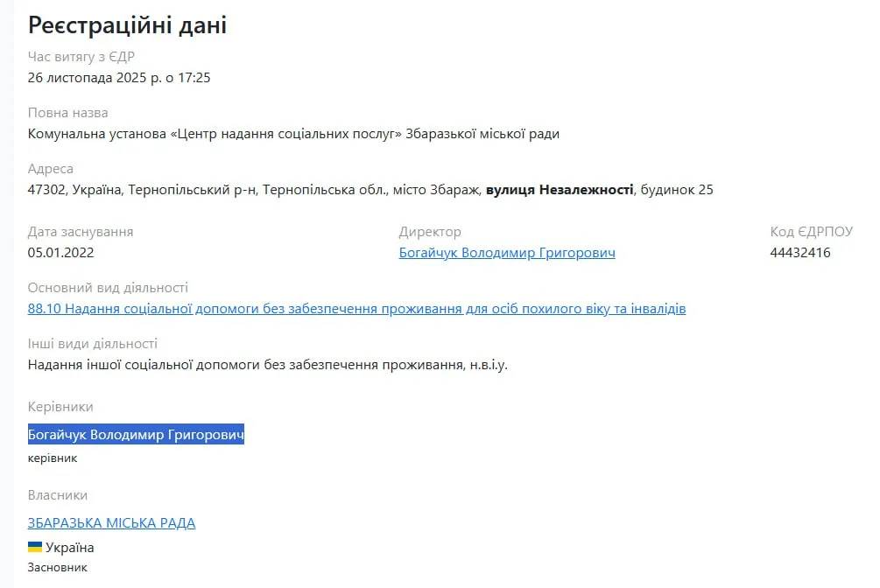Click the Керівники section label

60,407
